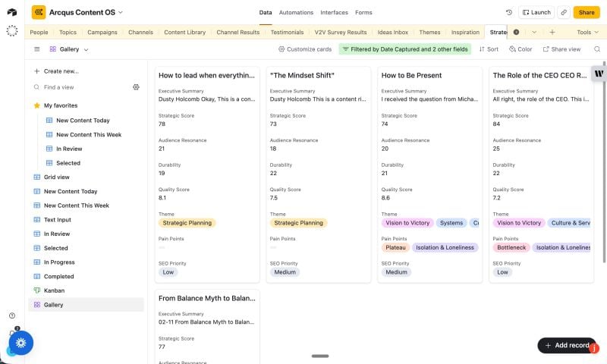Click the W extension icon at right edge

click(599, 74)
